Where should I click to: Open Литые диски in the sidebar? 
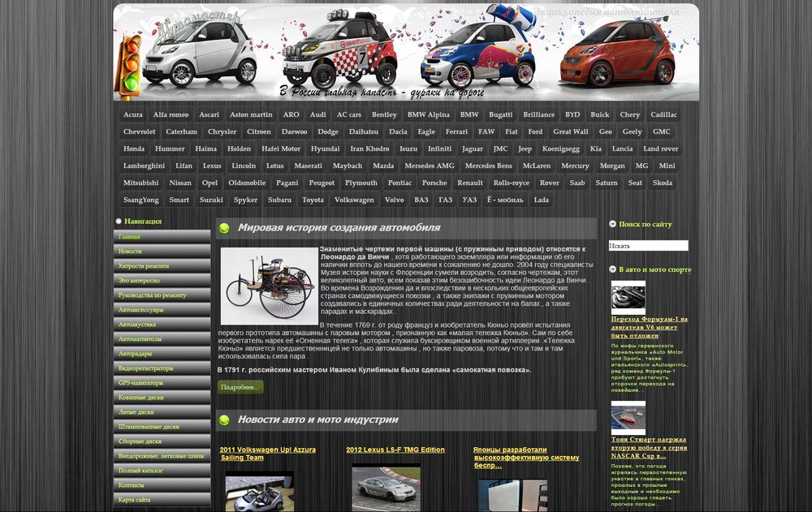coord(162,412)
